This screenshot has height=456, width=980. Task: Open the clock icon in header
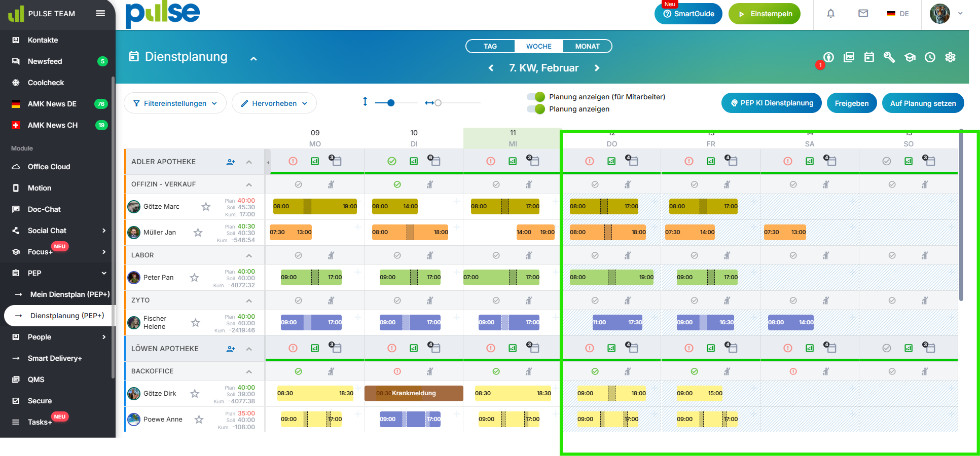pos(930,57)
